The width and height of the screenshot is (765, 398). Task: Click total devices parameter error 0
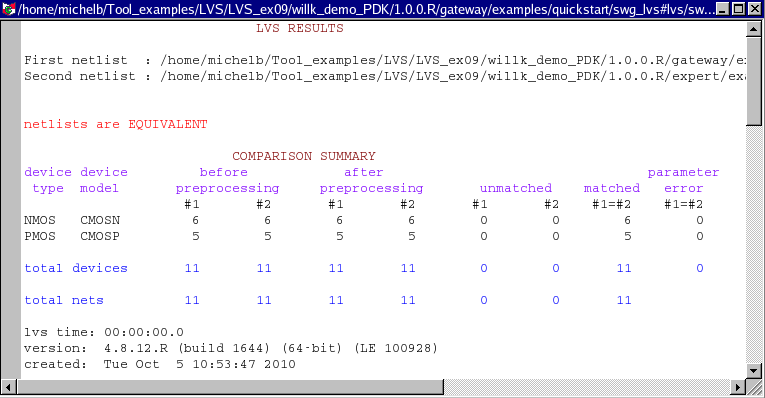[x=700, y=268]
